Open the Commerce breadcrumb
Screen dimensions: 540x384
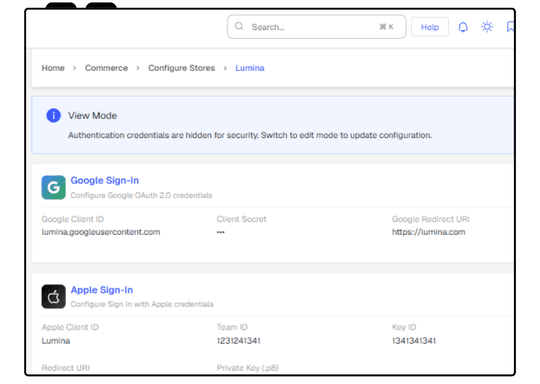click(x=106, y=68)
